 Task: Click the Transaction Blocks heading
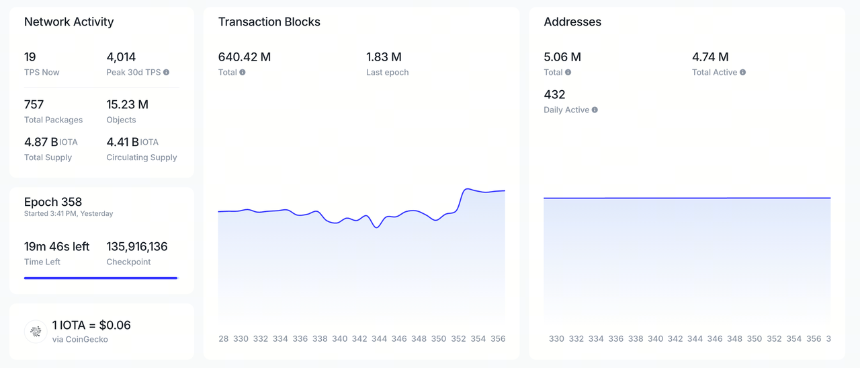(x=269, y=22)
